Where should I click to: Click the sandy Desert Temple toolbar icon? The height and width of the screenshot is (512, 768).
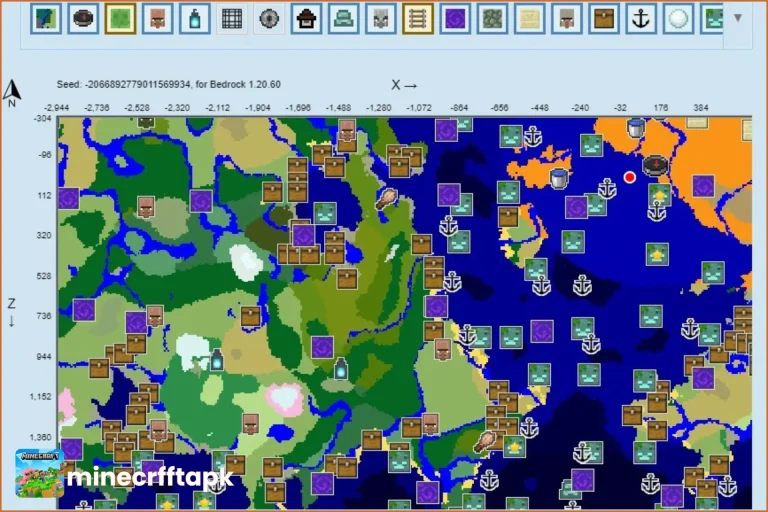[529, 19]
